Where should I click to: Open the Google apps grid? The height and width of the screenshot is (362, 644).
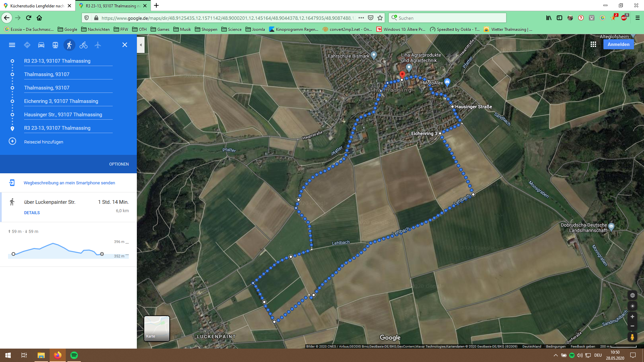593,44
